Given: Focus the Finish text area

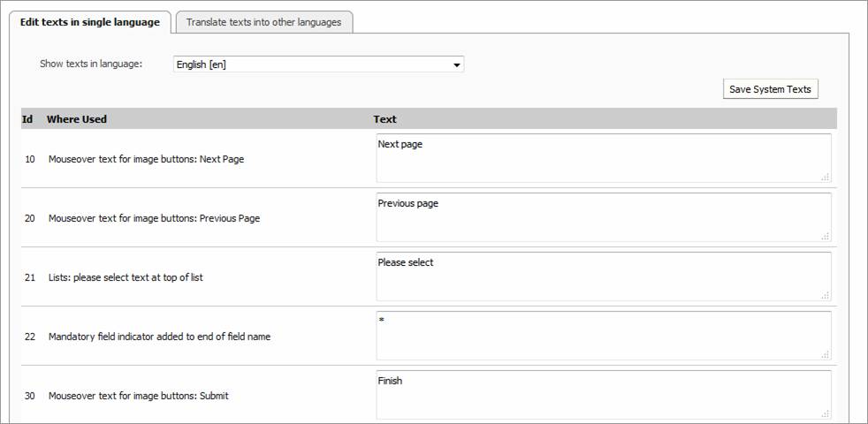Looking at the screenshot, I should click(603, 394).
